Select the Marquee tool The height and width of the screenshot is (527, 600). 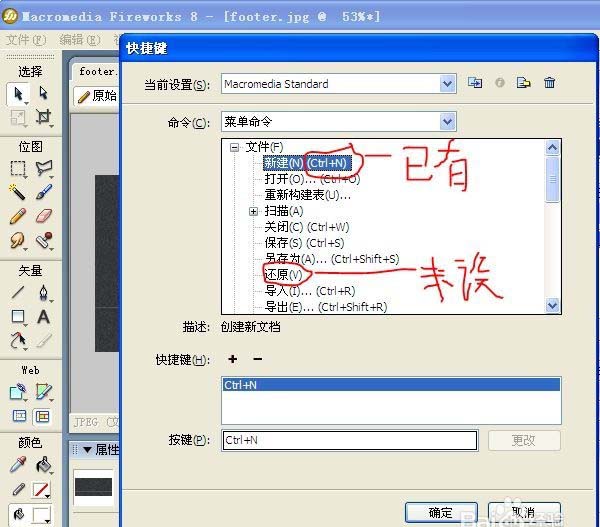pos(18,168)
